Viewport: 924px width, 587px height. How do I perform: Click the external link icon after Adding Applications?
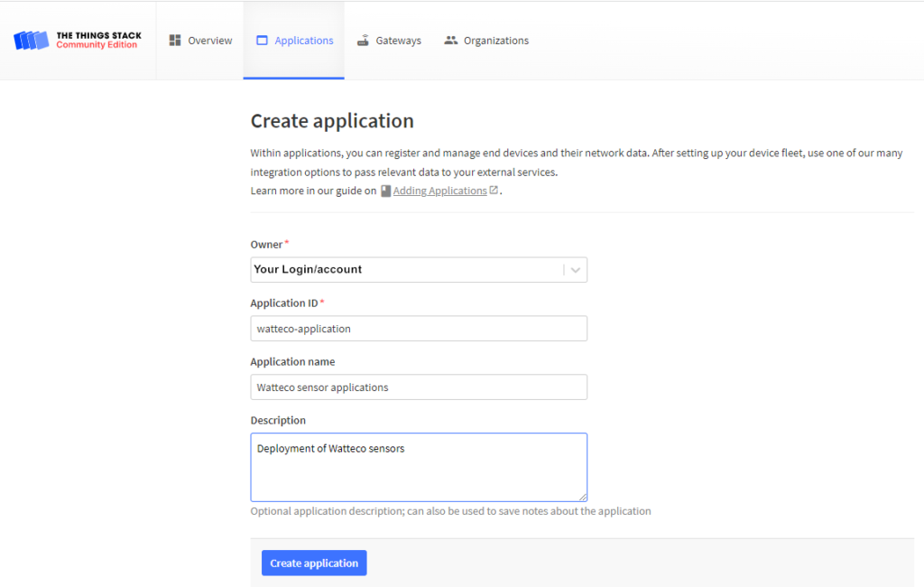pos(494,191)
